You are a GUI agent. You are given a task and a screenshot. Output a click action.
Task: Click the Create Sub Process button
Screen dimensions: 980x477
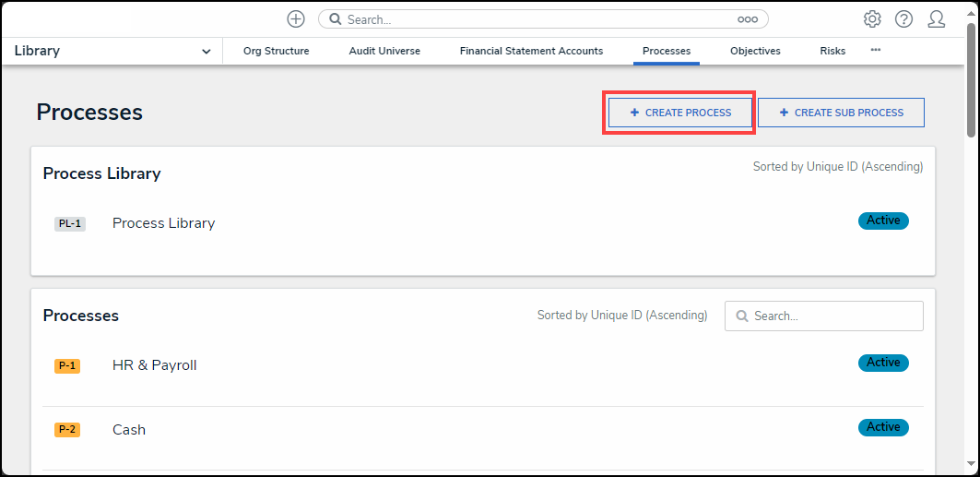tap(841, 113)
